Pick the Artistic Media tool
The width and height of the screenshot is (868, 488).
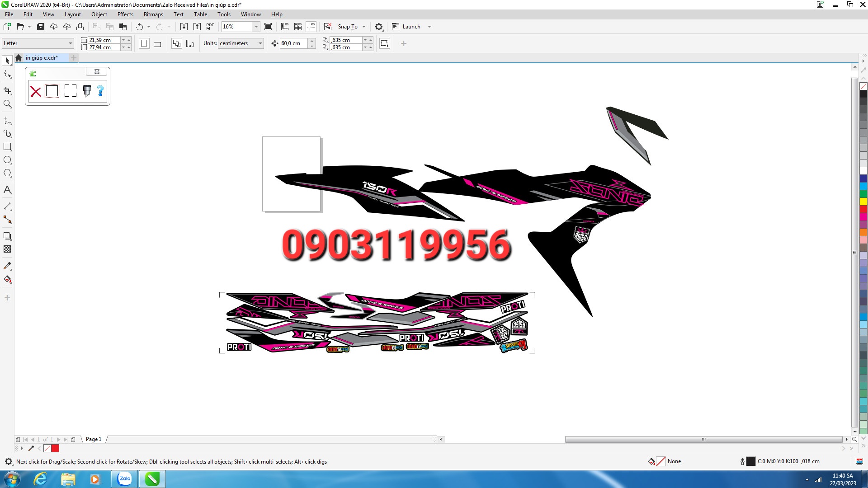coord(7,134)
